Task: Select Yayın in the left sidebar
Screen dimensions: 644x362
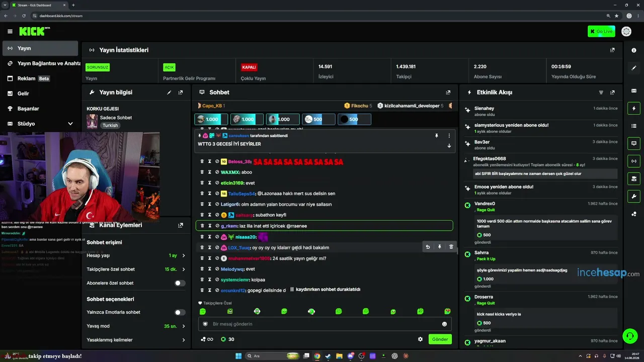Action: pyautogui.click(x=40, y=48)
